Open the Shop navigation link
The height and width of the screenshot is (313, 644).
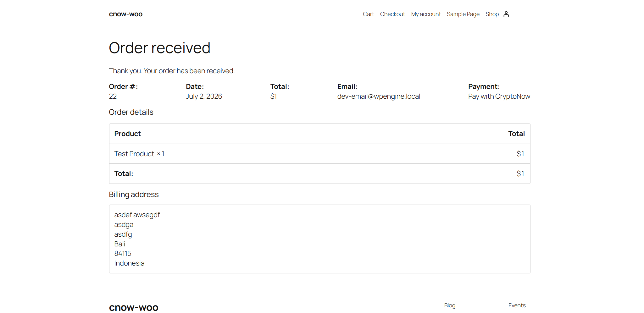[492, 14]
